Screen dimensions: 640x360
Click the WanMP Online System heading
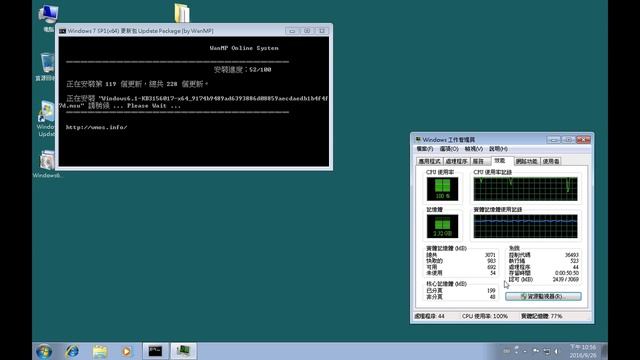pyautogui.click(x=244, y=48)
